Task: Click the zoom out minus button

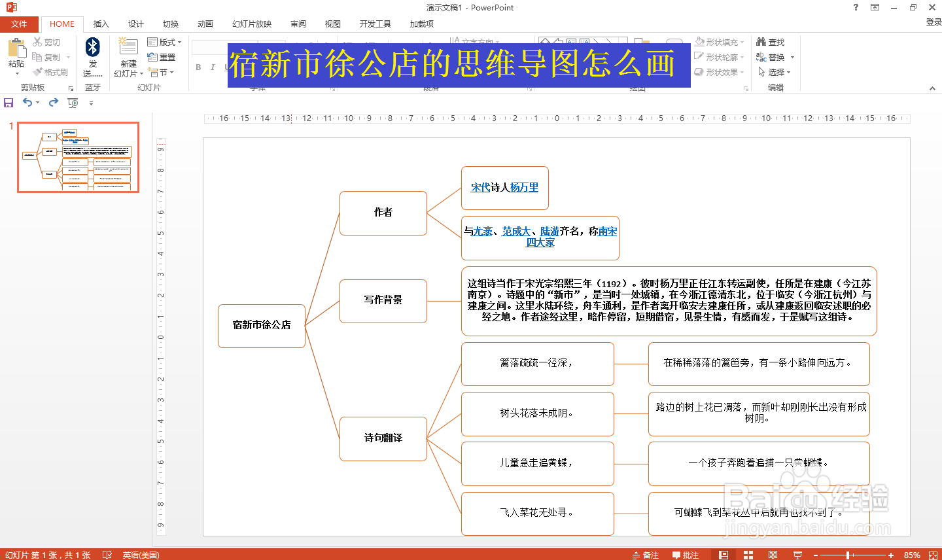Action: coord(815,555)
